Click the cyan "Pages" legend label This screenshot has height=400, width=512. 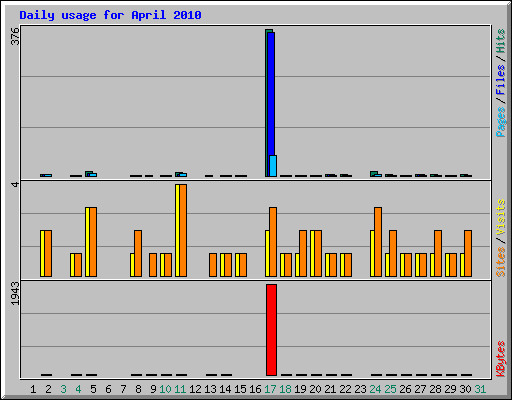(501, 122)
